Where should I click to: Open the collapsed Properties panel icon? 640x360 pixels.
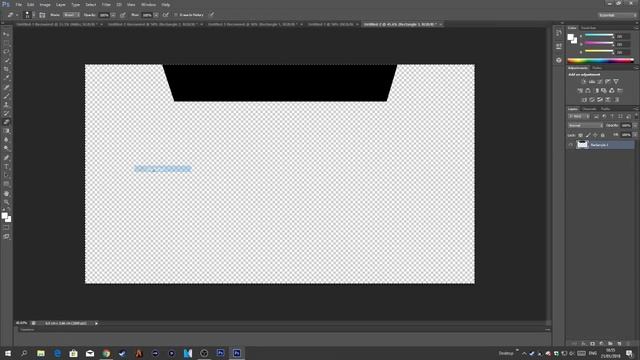(558, 47)
